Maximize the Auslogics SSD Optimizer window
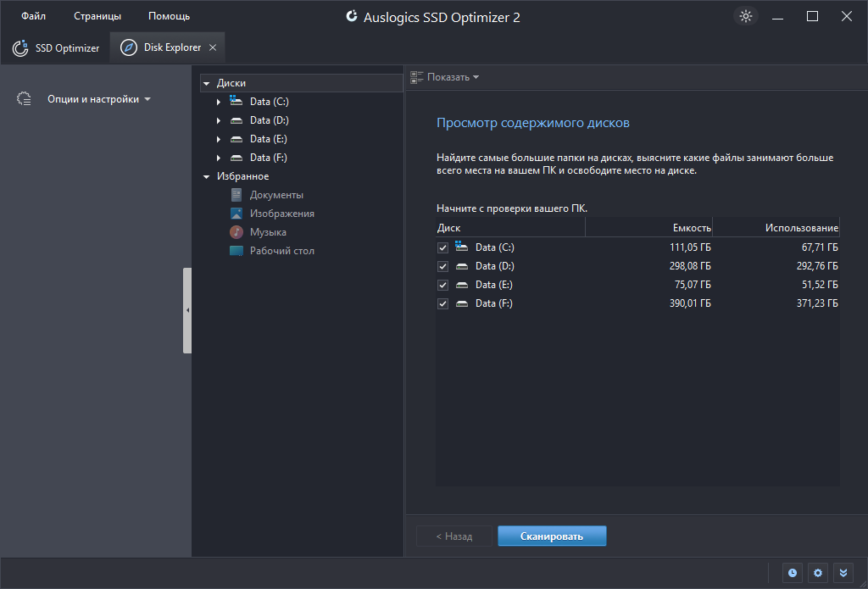Viewport: 868px width, 589px height. pyautogui.click(x=812, y=16)
